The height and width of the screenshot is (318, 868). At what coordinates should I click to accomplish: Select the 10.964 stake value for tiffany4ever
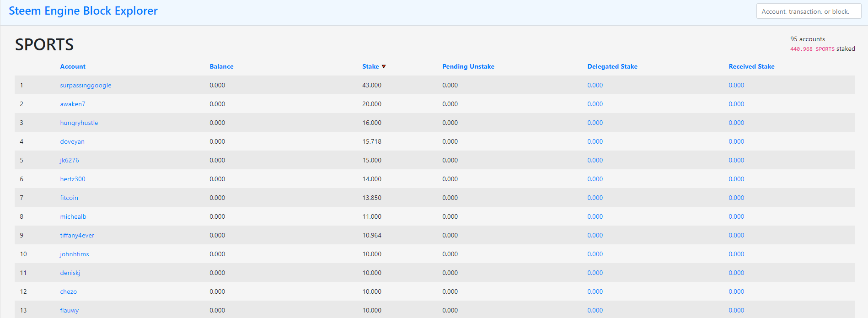(x=372, y=235)
